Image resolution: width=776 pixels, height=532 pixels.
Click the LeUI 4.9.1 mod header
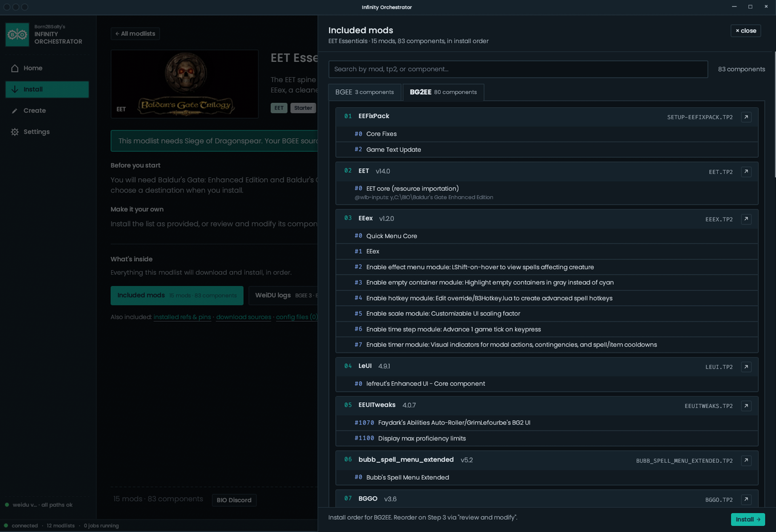(547, 367)
